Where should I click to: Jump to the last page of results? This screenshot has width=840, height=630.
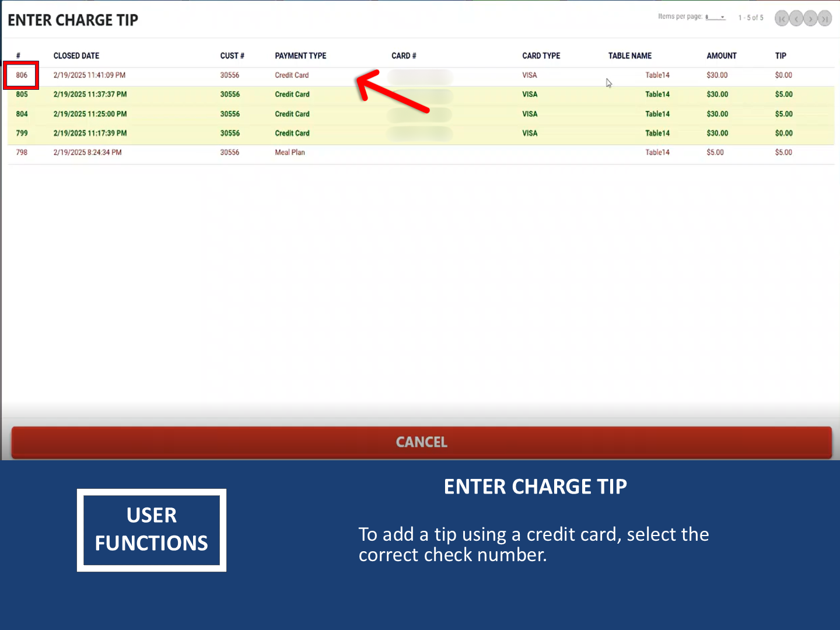pyautogui.click(x=825, y=19)
